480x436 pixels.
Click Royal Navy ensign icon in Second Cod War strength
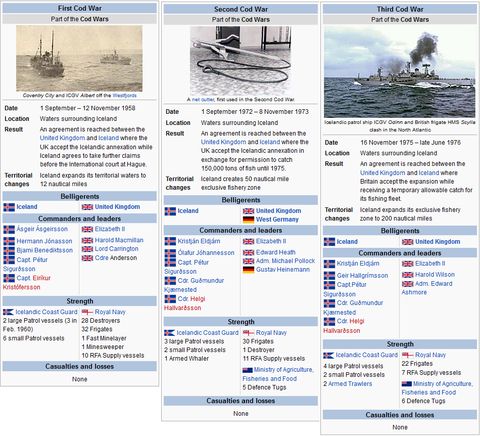point(248,333)
